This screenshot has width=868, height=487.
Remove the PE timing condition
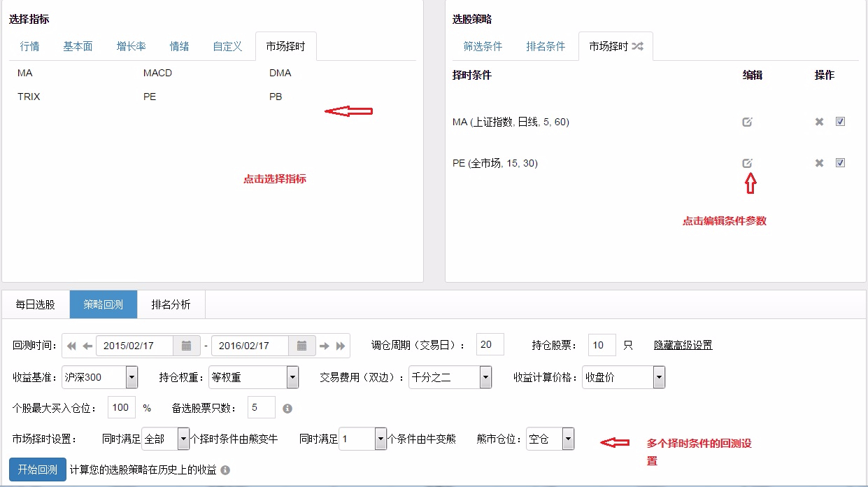pyautogui.click(x=819, y=163)
